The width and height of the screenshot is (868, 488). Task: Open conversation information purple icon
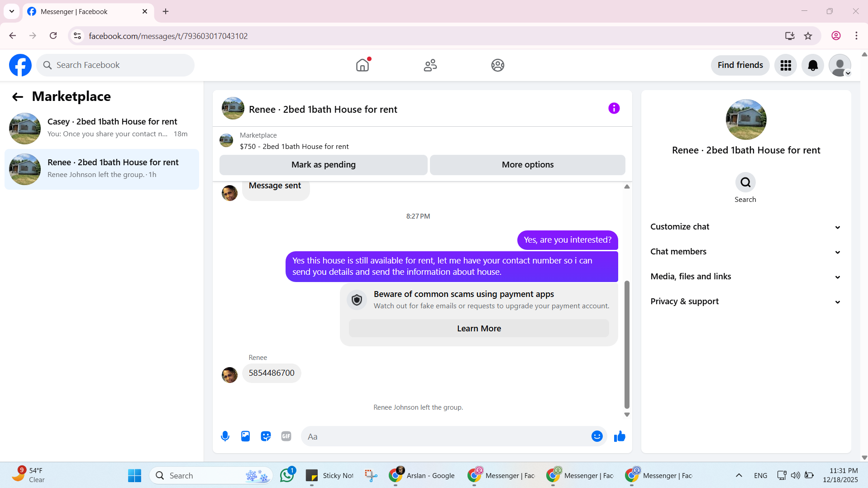[x=614, y=108]
